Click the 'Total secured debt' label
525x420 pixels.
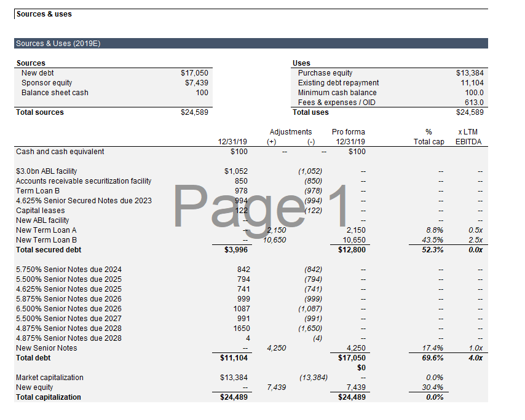click(48, 250)
